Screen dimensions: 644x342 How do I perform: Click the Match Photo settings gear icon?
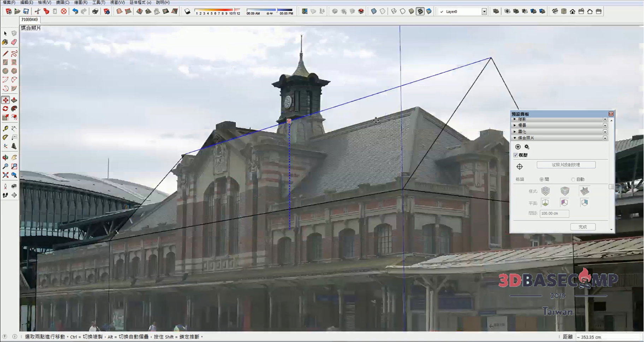coord(527,147)
